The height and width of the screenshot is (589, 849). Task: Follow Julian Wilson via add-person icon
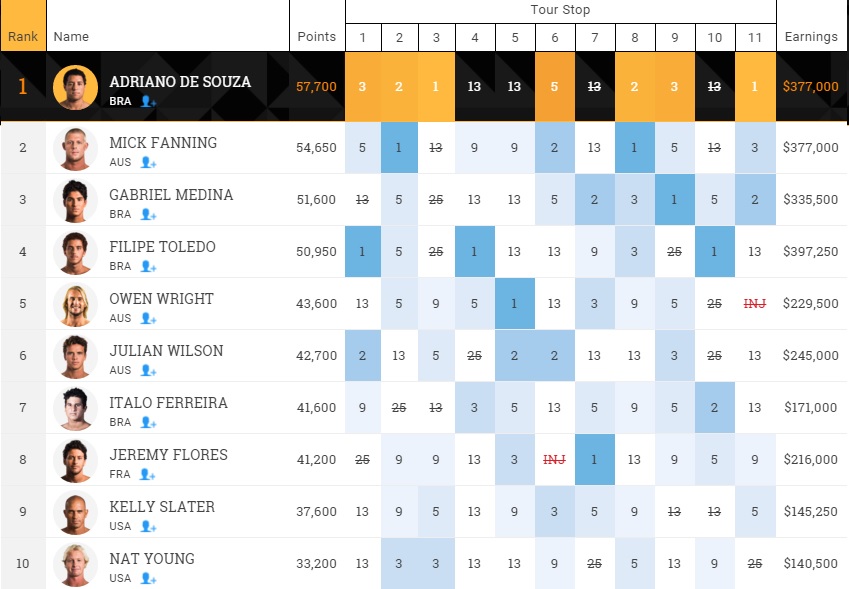click(148, 370)
